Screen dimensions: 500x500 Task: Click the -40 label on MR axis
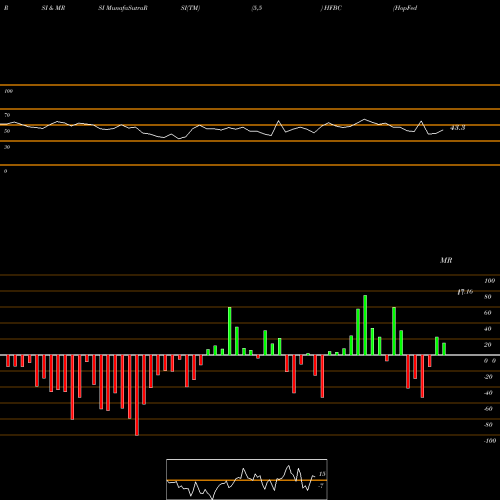pos(488,393)
